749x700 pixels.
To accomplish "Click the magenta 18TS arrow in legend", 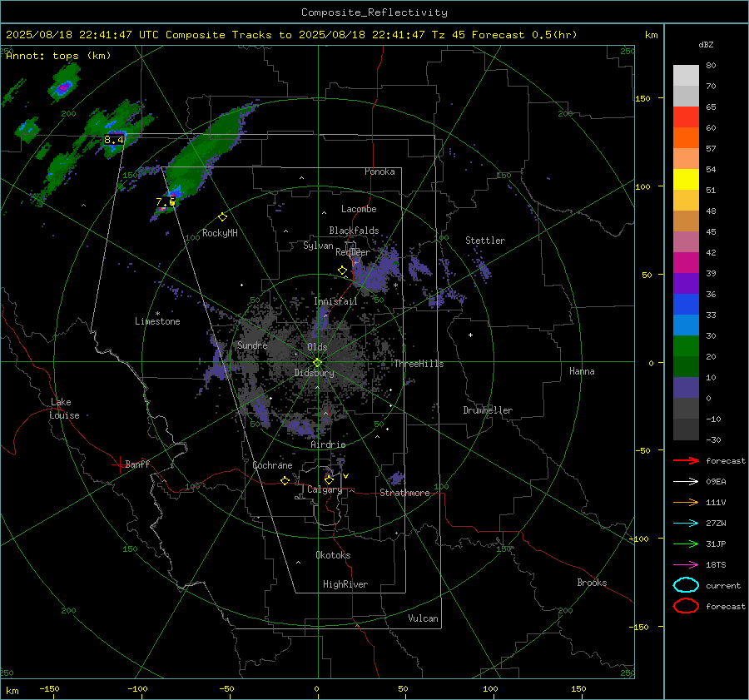I will pyautogui.click(x=686, y=565).
